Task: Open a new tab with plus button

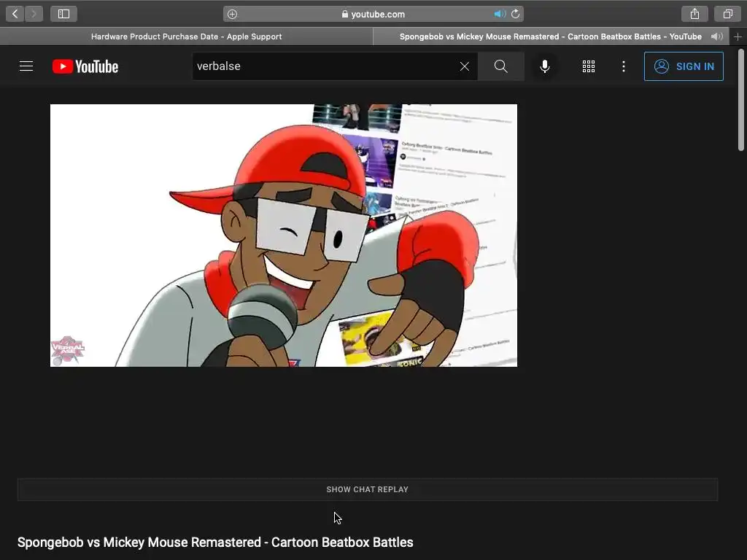Action: (x=738, y=36)
